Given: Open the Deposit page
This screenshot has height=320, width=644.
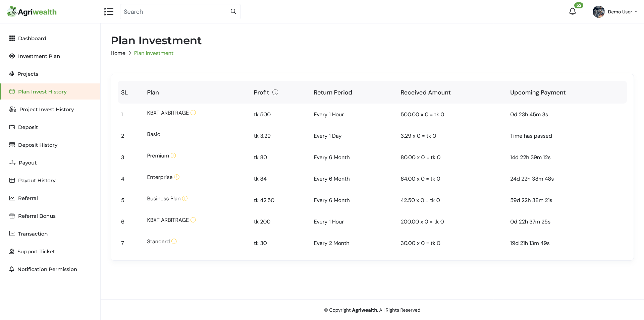Looking at the screenshot, I should tap(28, 127).
